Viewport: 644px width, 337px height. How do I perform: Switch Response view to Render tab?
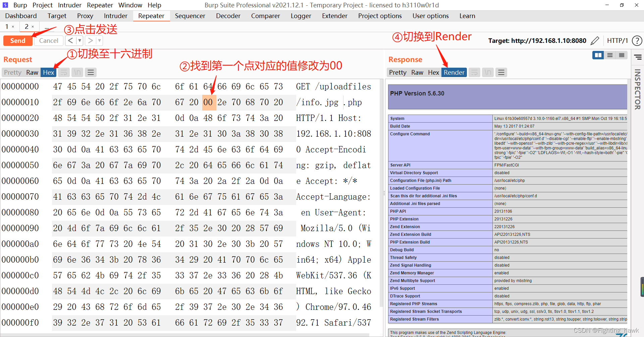[454, 72]
